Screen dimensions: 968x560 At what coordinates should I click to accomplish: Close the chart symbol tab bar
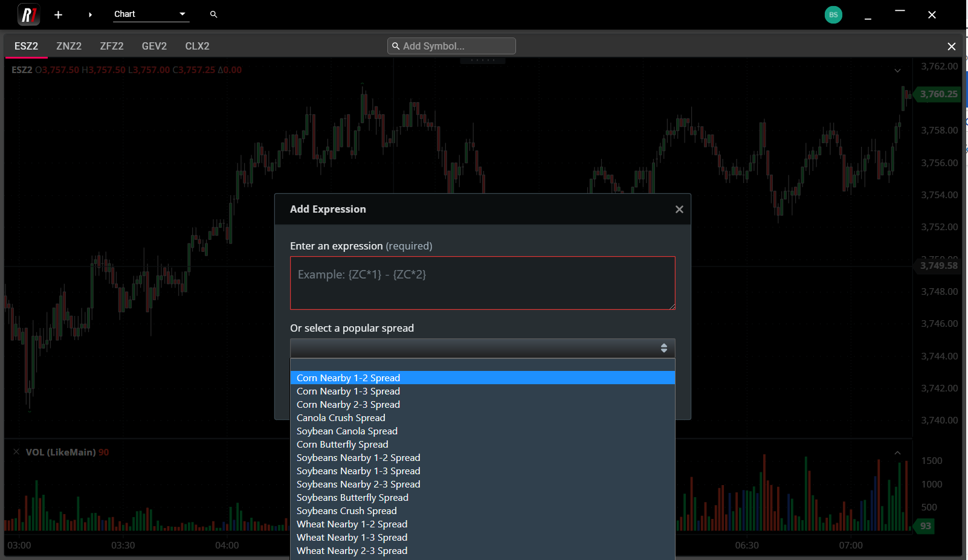pyautogui.click(x=951, y=47)
